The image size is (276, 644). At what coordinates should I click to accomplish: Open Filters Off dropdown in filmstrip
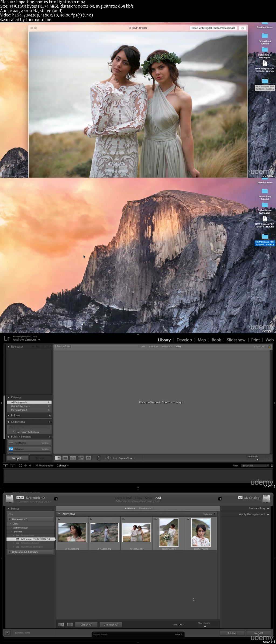click(255, 465)
